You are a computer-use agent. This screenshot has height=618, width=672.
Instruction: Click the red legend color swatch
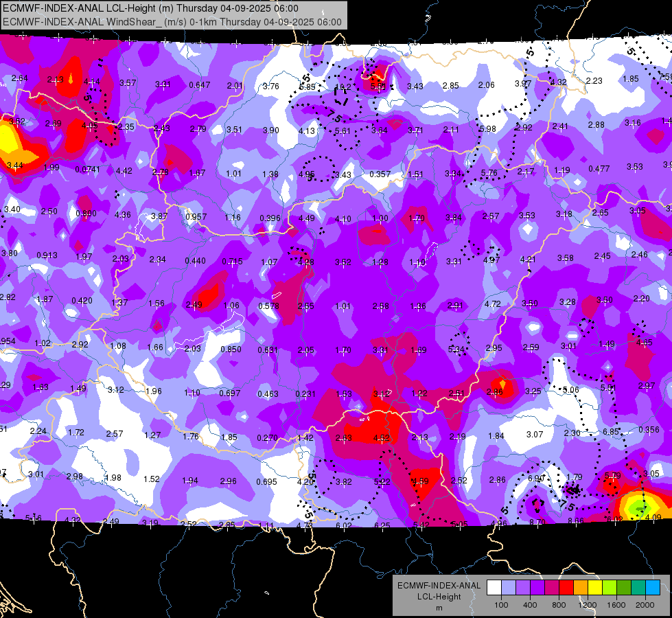(566, 588)
